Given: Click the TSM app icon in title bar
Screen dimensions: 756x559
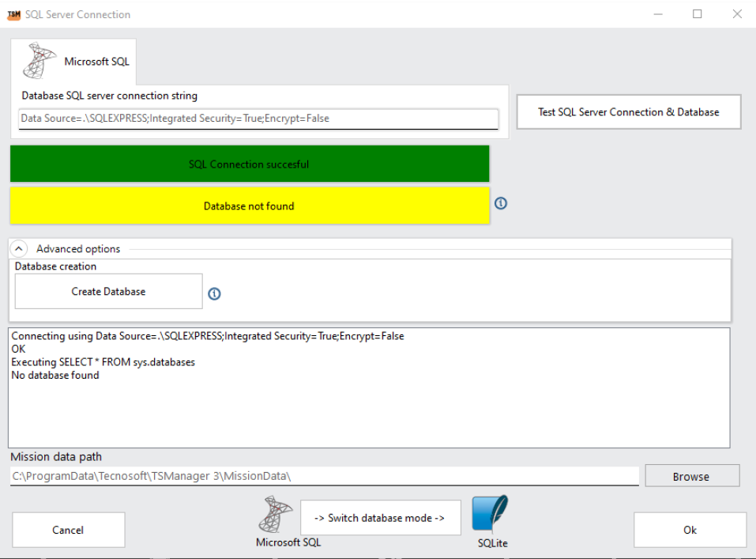Looking at the screenshot, I should coord(13,14).
